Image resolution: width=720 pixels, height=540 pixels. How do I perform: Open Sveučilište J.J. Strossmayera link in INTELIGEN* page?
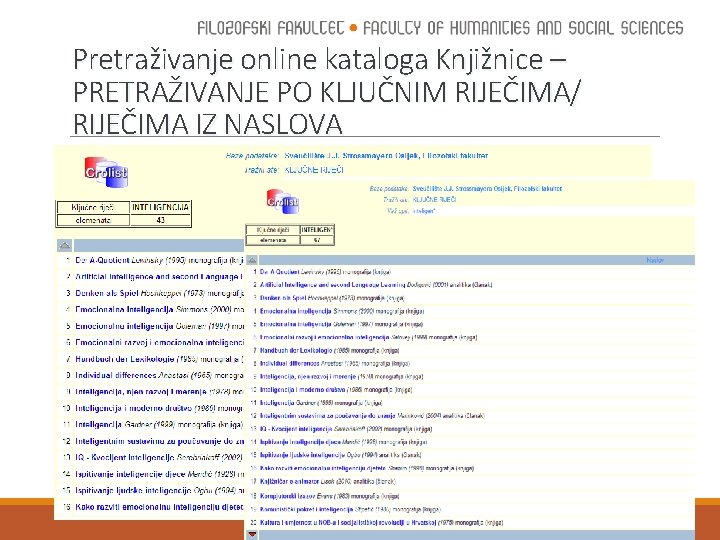(487, 189)
